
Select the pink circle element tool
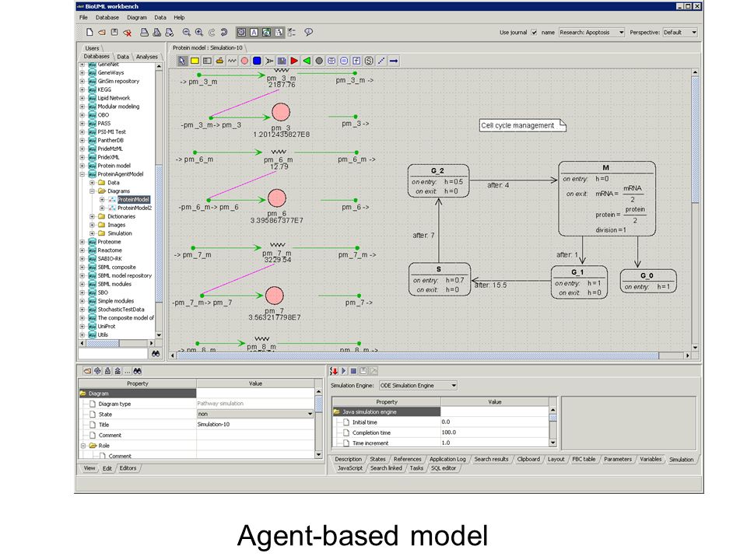244,61
